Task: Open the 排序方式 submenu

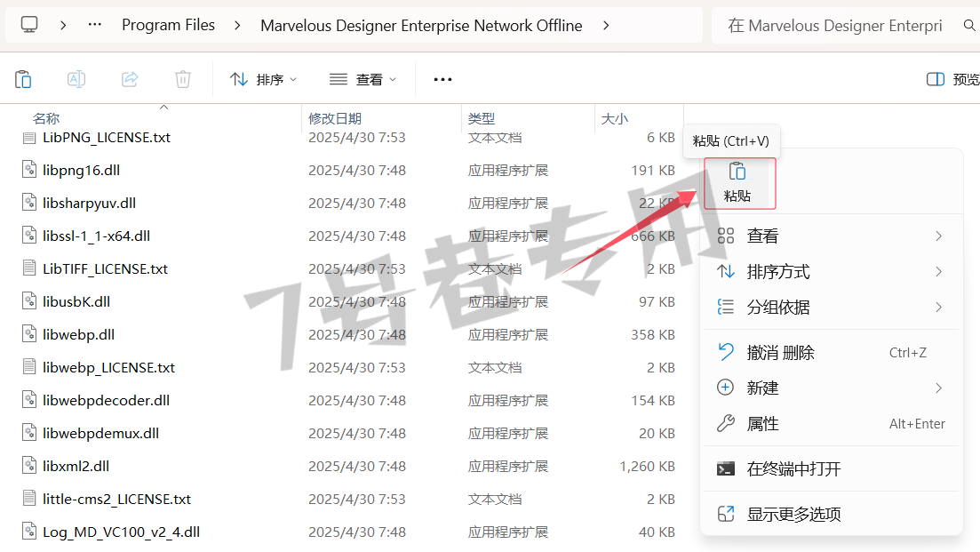Action: tap(832, 271)
